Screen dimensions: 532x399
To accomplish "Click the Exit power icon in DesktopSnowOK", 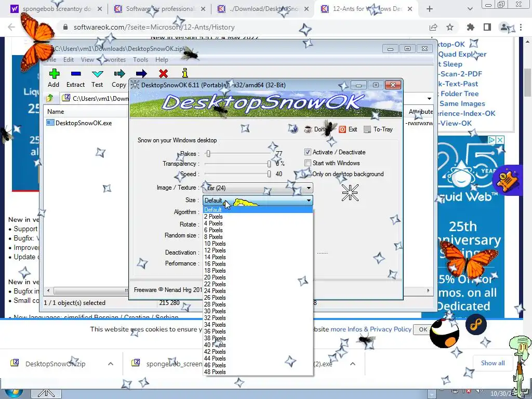I will click(x=342, y=129).
